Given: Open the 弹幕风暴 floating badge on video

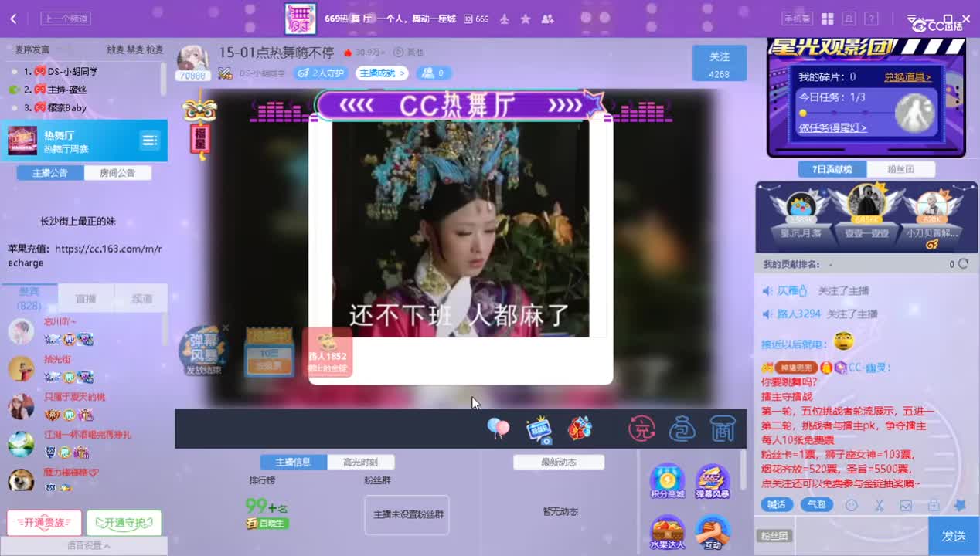Looking at the screenshot, I should click(x=203, y=351).
